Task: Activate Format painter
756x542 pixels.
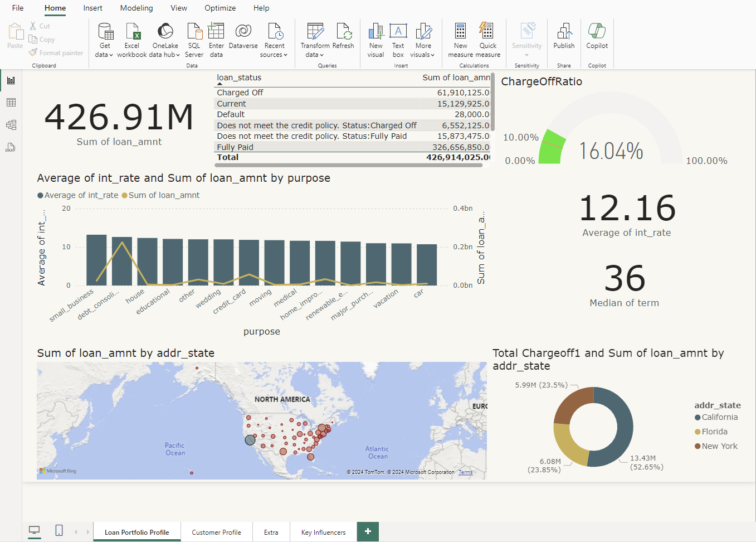Action: click(x=56, y=53)
